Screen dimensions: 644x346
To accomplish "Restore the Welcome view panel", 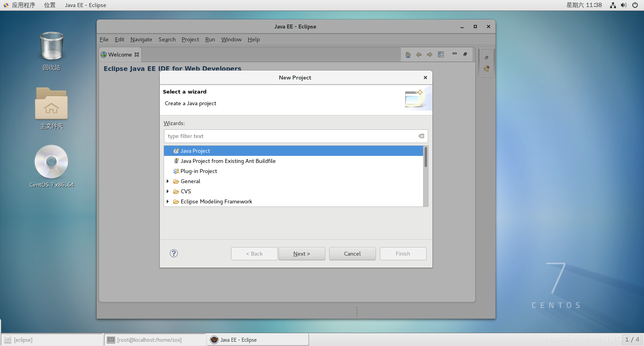I will [465, 54].
